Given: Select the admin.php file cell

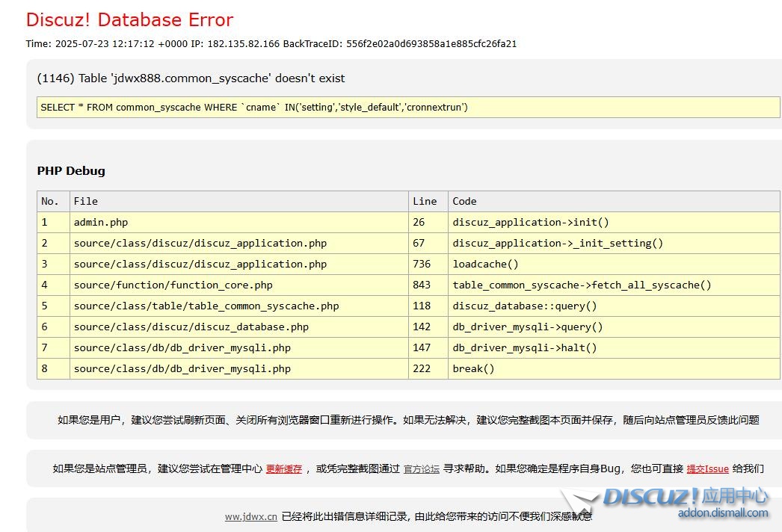Looking at the screenshot, I should point(101,223).
